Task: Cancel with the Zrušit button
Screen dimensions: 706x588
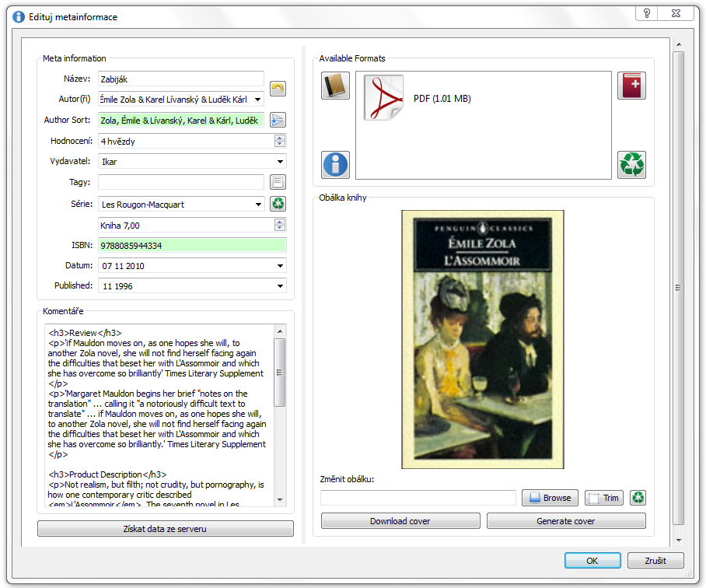Action: pyautogui.click(x=655, y=561)
